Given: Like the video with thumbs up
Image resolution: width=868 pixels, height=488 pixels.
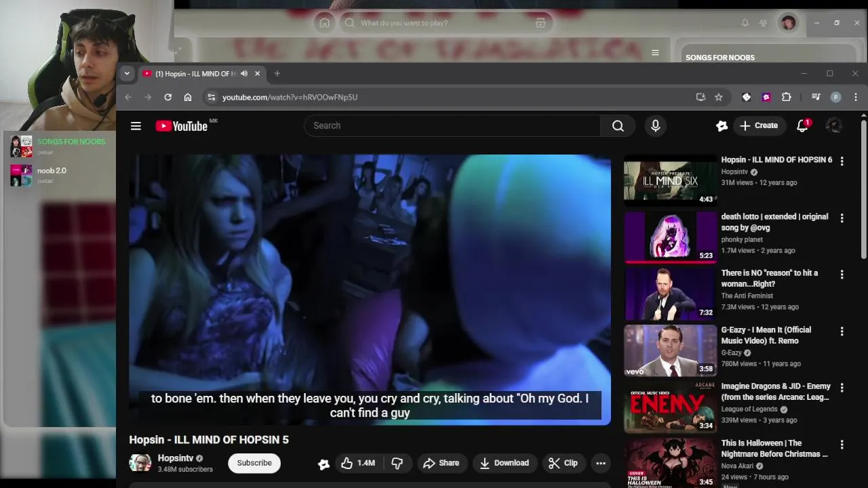Looking at the screenshot, I should coord(358,463).
